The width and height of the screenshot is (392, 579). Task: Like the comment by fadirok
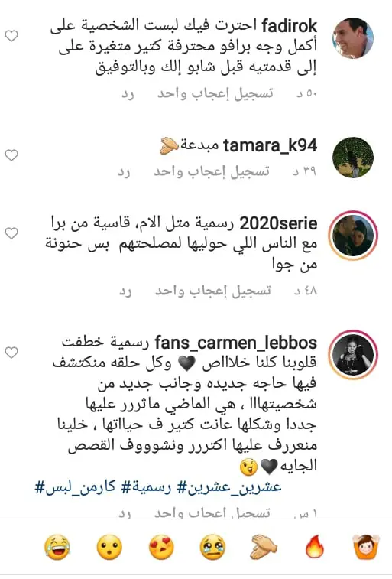pyautogui.click(x=11, y=36)
